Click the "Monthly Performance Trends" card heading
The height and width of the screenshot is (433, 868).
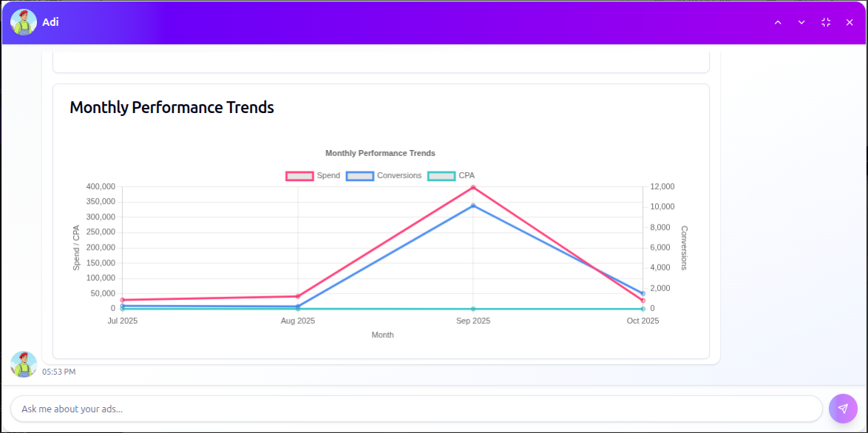click(x=172, y=107)
